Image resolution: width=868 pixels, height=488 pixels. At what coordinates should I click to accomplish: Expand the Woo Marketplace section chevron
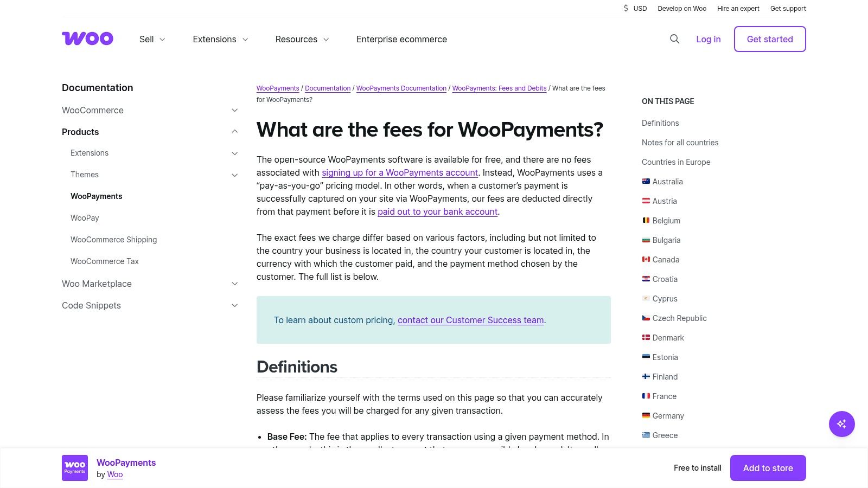coord(235,284)
